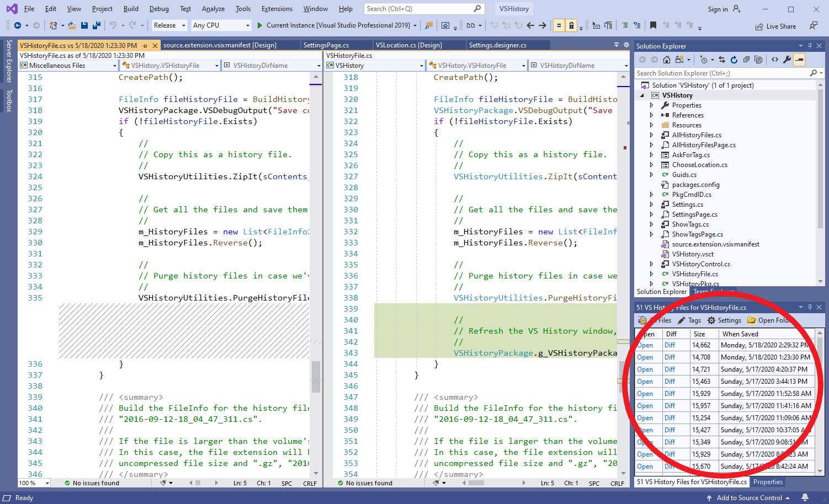This screenshot has height=504, width=829.
Task: Click notifications bell in status bar
Action: click(x=805, y=498)
